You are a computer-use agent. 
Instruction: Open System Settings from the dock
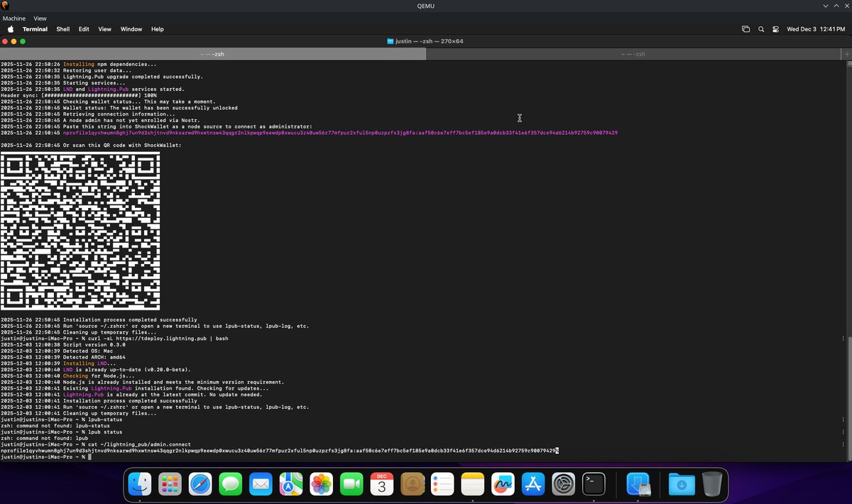tap(563, 485)
